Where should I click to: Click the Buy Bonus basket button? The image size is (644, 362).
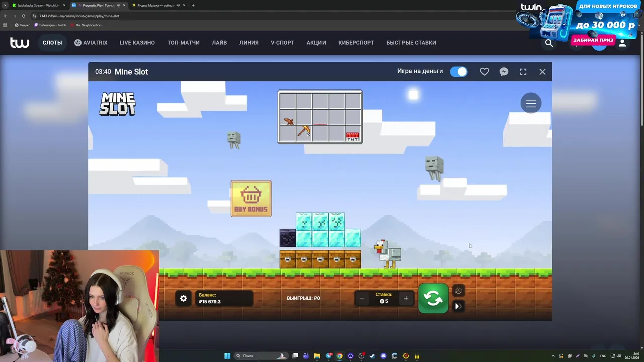pyautogui.click(x=251, y=199)
